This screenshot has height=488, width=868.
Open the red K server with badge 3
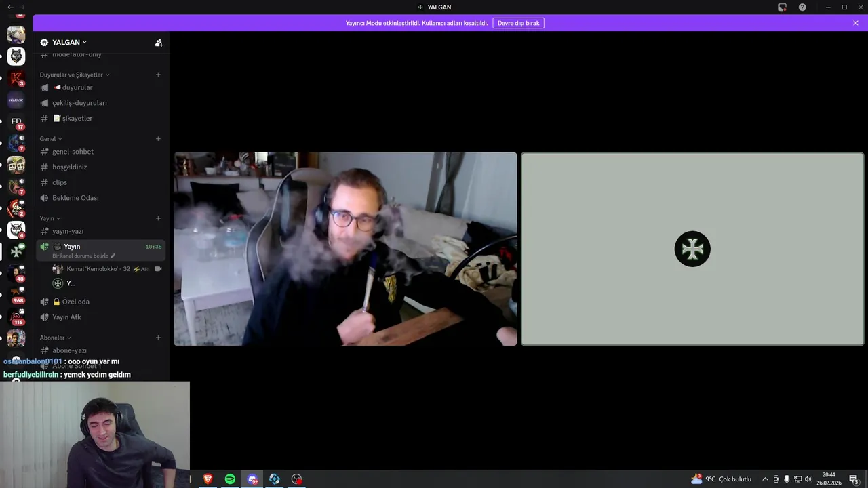tap(16, 78)
